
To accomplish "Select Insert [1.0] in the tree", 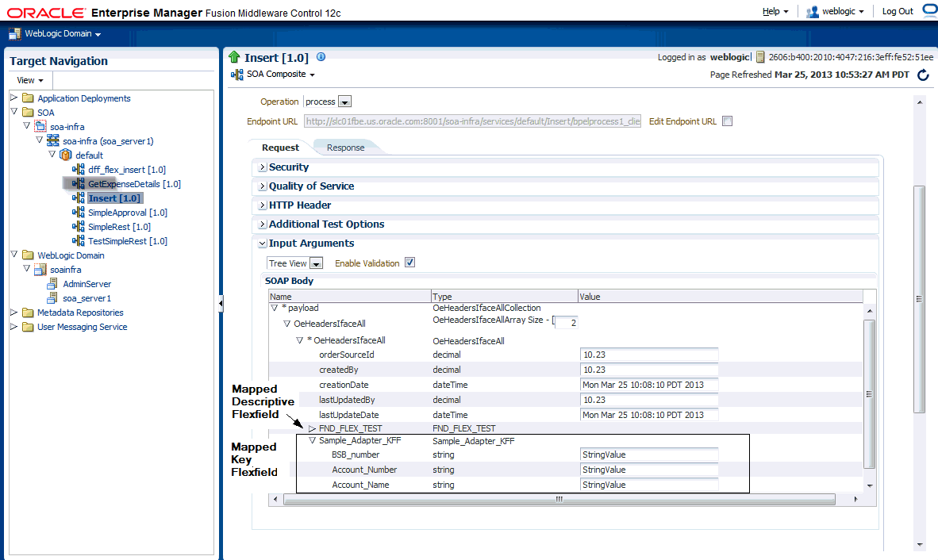I will 114,198.
